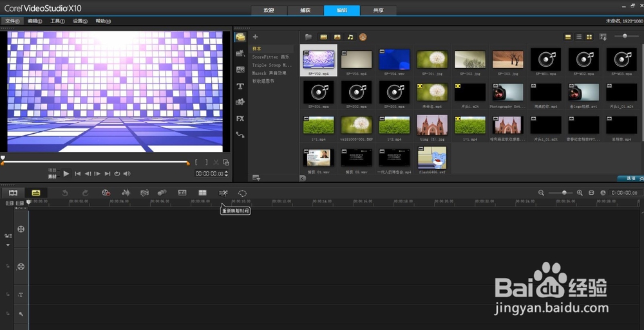The image size is (644, 330).
Task: Adjust timecode with stepper arrows
Action: click(226, 174)
